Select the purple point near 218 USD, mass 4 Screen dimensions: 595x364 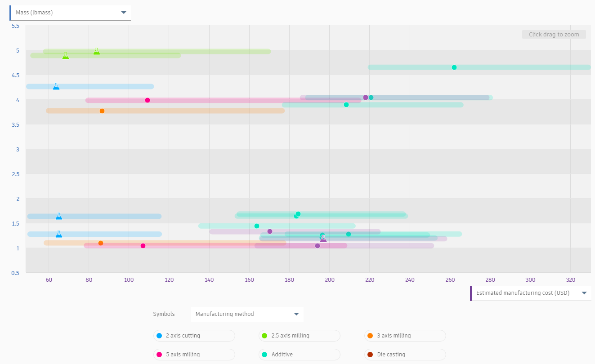366,98
